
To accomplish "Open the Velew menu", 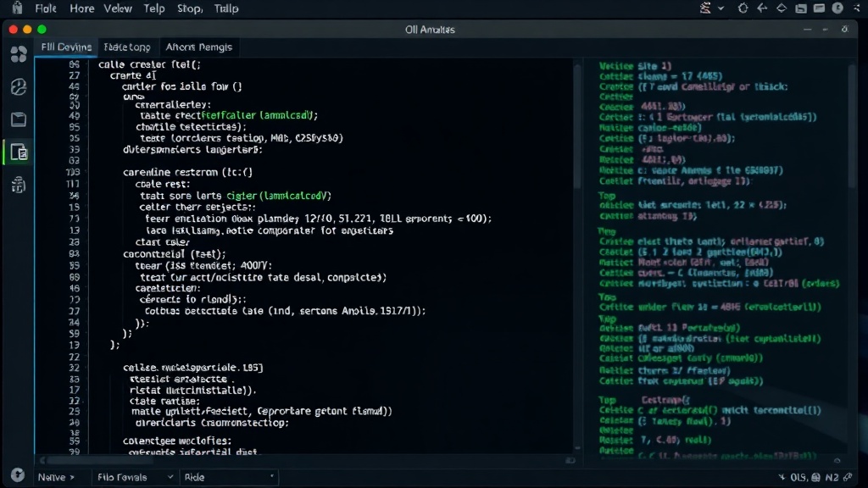I will point(118,8).
